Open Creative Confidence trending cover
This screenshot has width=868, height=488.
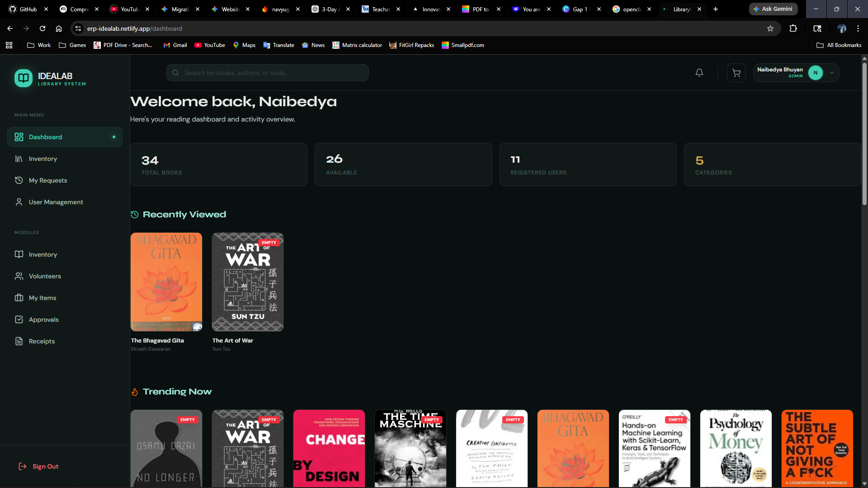(x=492, y=448)
